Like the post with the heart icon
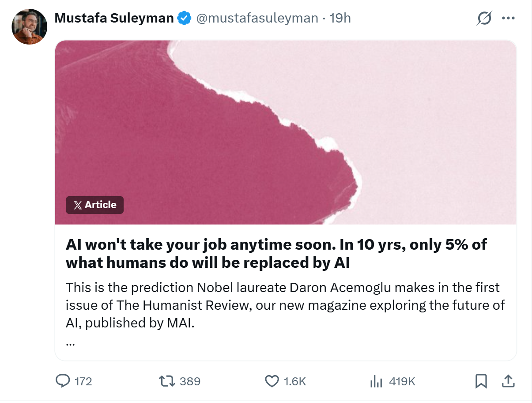The width and height of the screenshot is (532, 403). coord(272,381)
